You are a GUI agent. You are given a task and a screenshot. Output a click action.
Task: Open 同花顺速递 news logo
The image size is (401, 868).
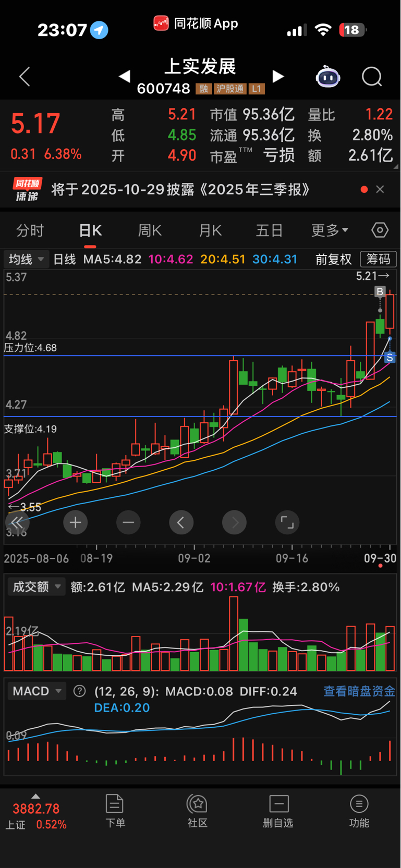click(x=27, y=189)
